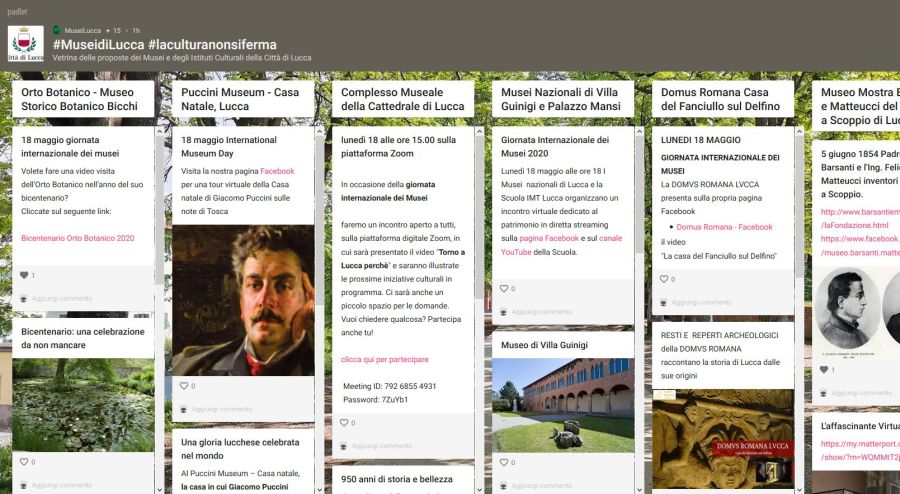Add comment to Puccini portrait post
The height and width of the screenshot is (494, 900).
221,408
